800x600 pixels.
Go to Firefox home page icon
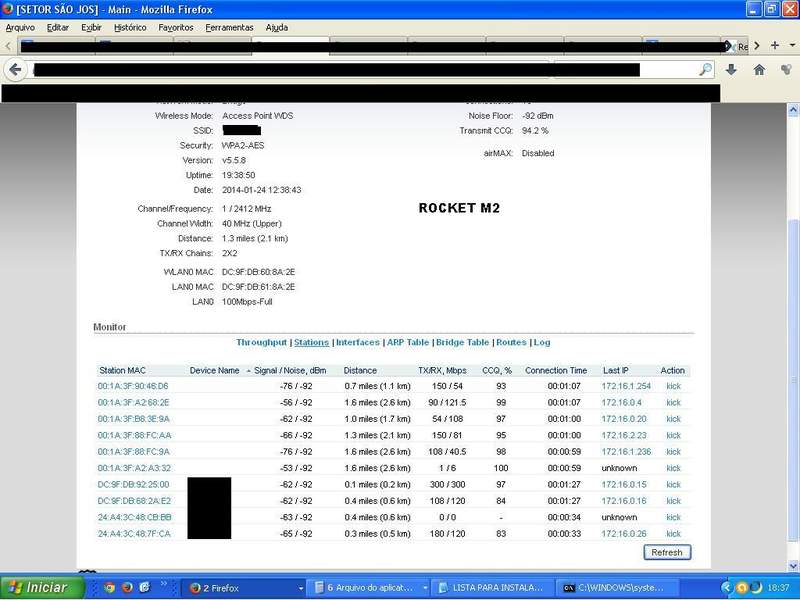pyautogui.click(x=759, y=69)
